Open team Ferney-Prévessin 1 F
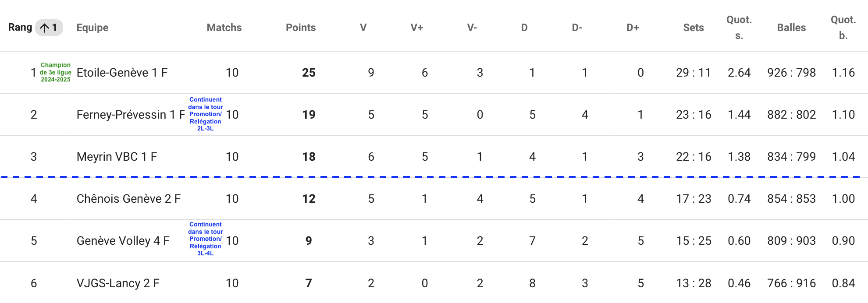Screen dimensions: 868x303 click(x=131, y=115)
